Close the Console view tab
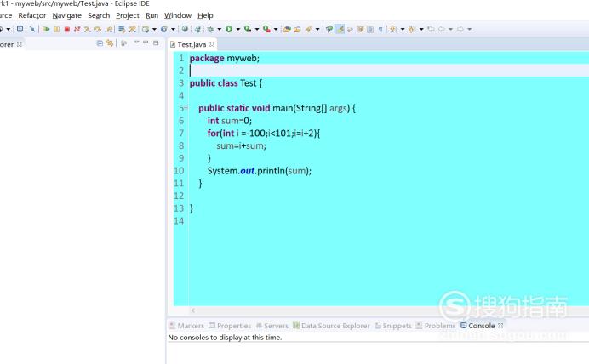The height and width of the screenshot is (364, 589). click(x=500, y=326)
